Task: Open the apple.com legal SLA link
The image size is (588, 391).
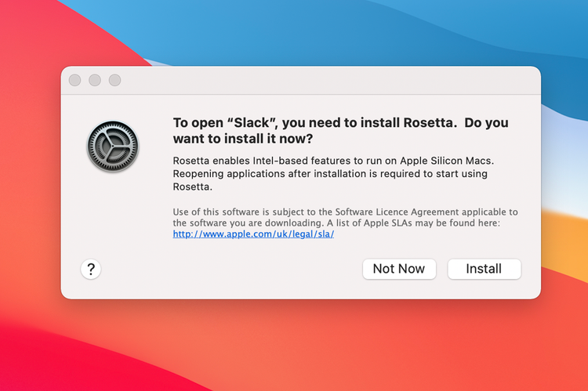Action: [253, 234]
